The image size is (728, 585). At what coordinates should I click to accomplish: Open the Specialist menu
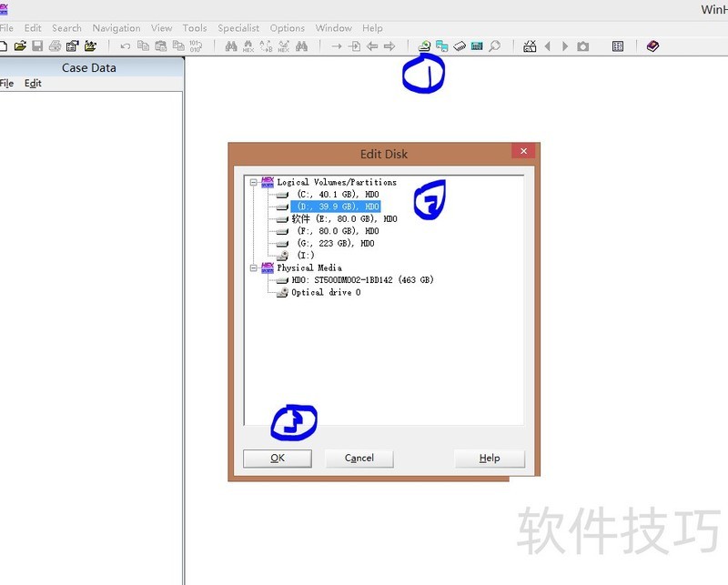pyautogui.click(x=238, y=27)
